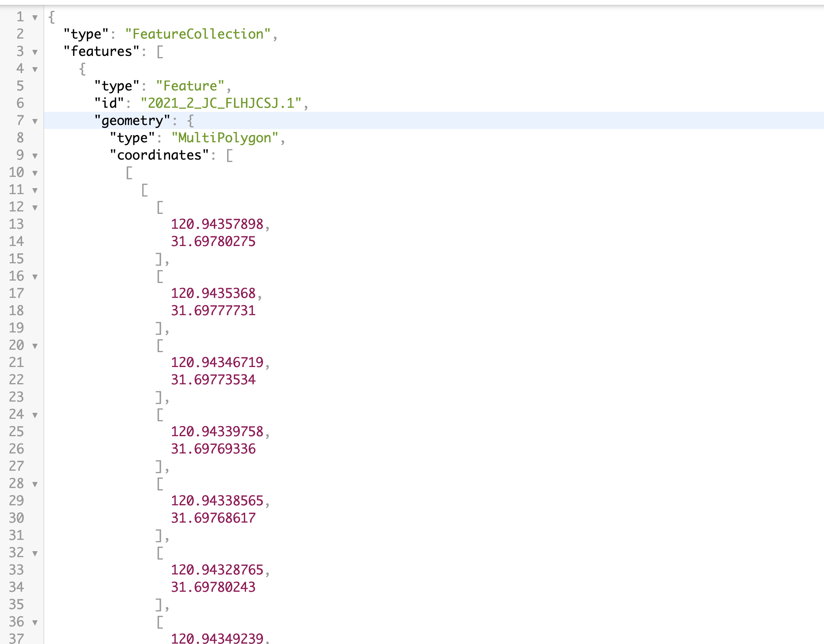
Task: Fold the coordinate pair on line 24
Action: 35,415
